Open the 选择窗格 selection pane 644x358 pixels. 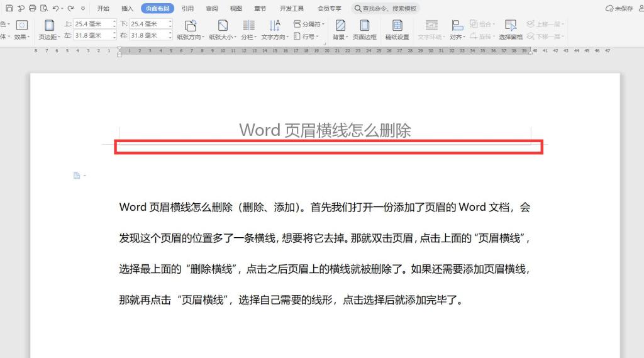point(511,29)
